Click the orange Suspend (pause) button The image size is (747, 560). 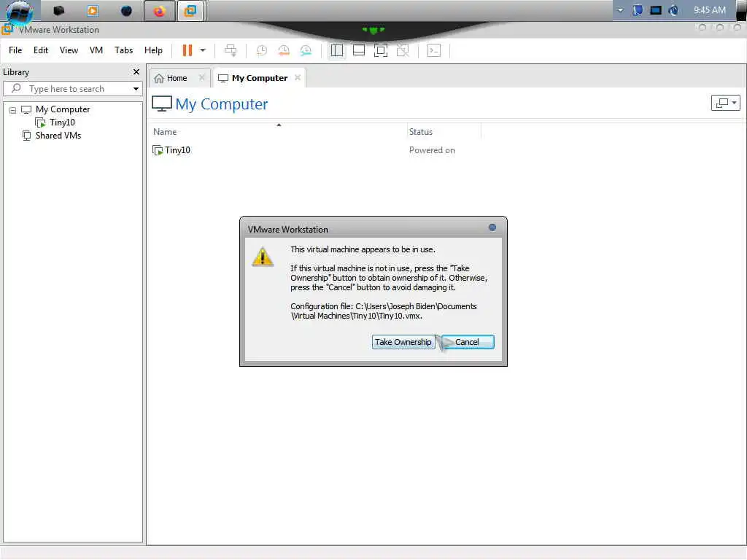(x=187, y=50)
